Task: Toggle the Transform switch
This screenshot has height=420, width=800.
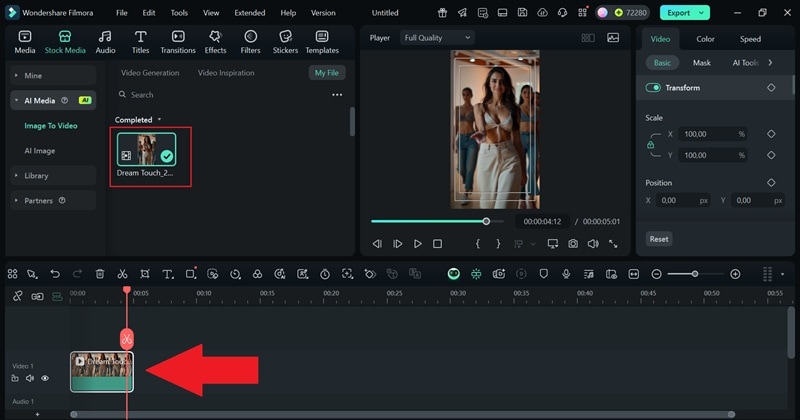Action: [x=653, y=88]
